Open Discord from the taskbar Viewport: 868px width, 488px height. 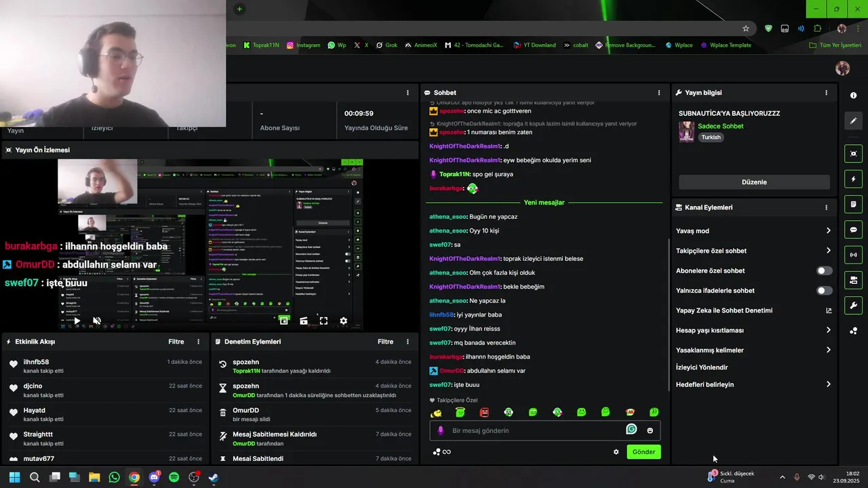click(x=154, y=477)
